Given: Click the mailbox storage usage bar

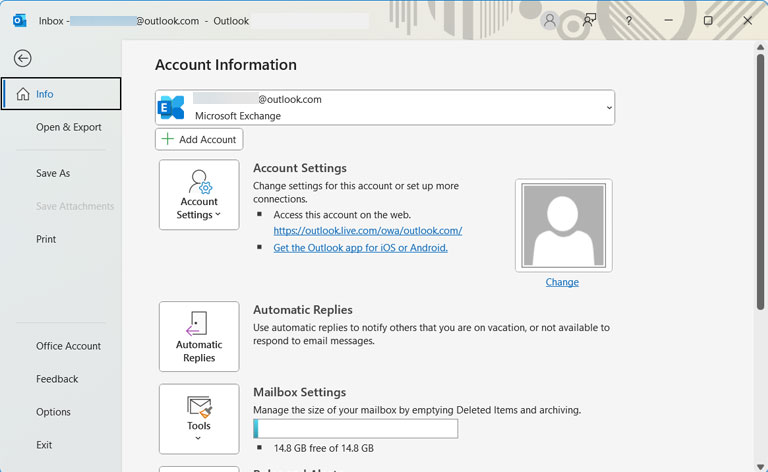Looking at the screenshot, I should tap(356, 428).
